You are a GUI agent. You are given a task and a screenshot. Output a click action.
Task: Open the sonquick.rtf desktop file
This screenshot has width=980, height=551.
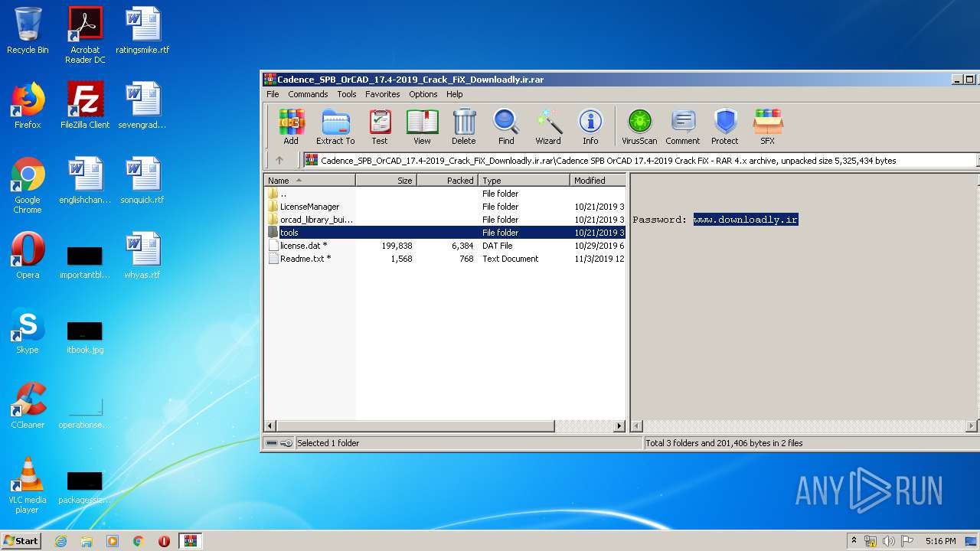tap(142, 181)
